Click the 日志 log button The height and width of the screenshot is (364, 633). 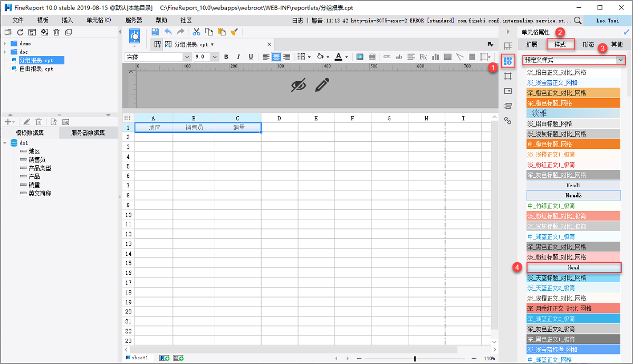tap(298, 20)
